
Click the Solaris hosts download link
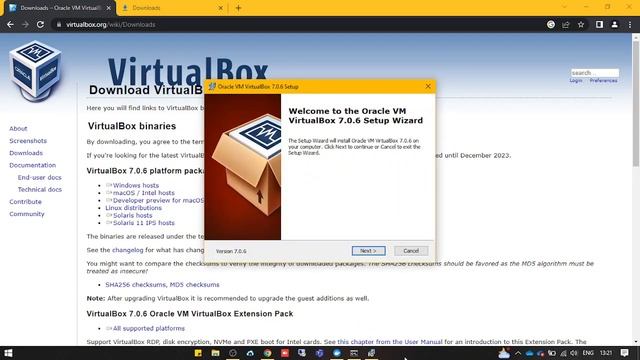coord(132,216)
